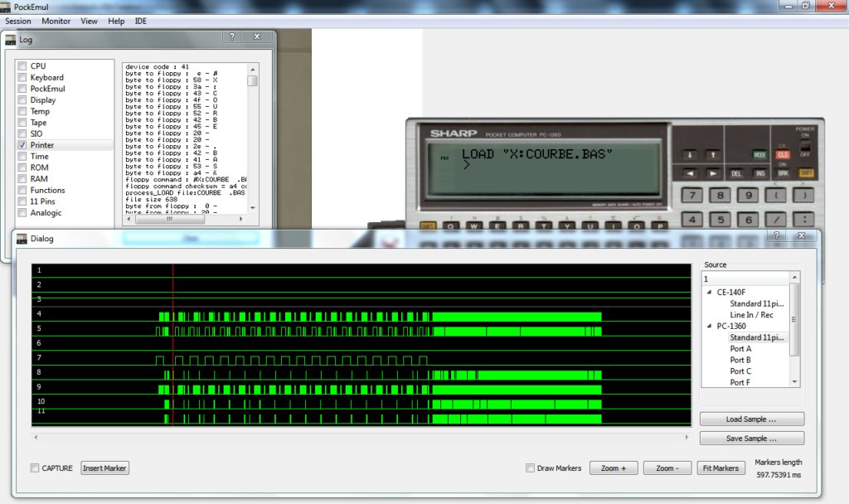The height and width of the screenshot is (504, 849).
Task: Click the 7 key on the keypad
Action: [x=692, y=196]
